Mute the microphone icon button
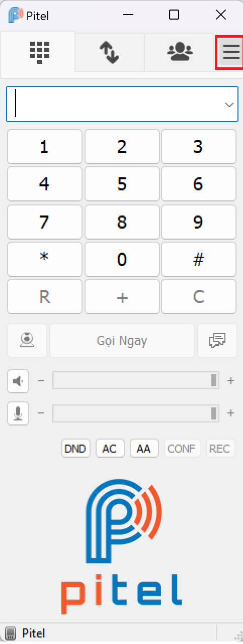243x644 pixels. [x=18, y=413]
